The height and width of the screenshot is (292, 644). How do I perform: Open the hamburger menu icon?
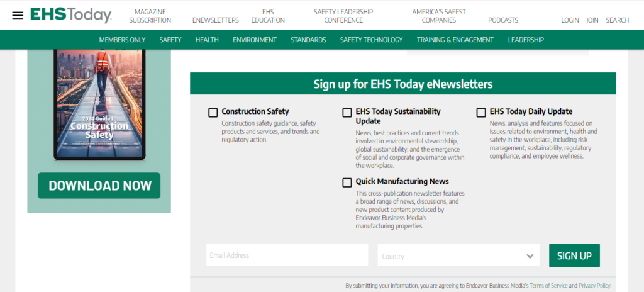tap(18, 16)
